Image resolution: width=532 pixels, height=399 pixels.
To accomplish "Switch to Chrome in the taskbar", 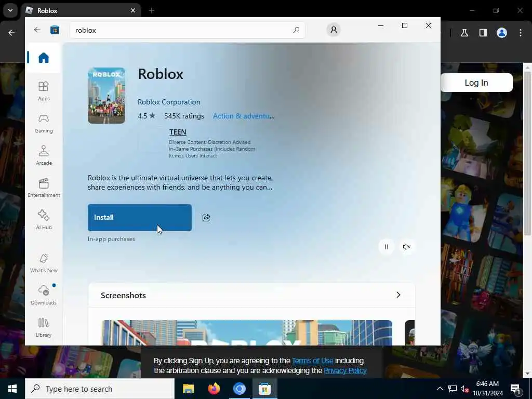I will 239,389.
